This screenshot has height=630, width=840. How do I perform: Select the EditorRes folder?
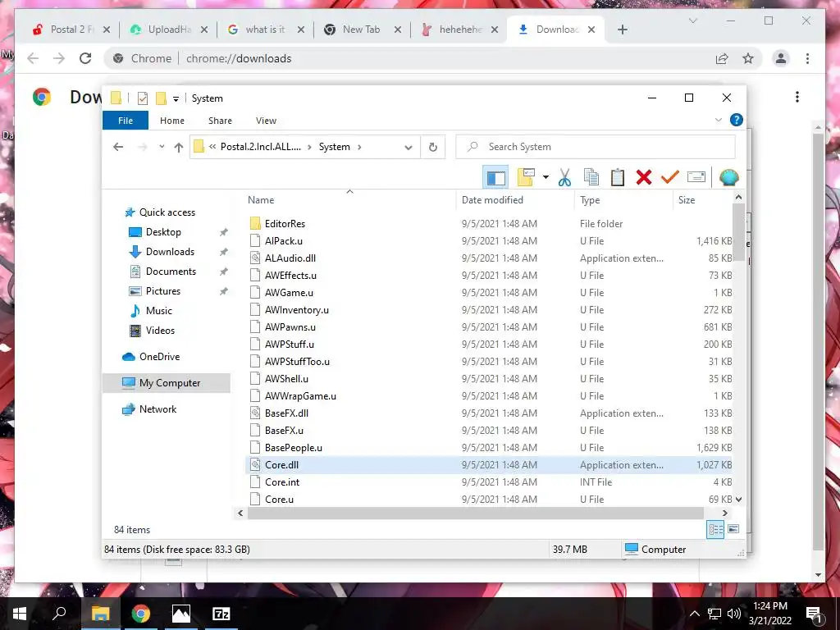coord(285,224)
